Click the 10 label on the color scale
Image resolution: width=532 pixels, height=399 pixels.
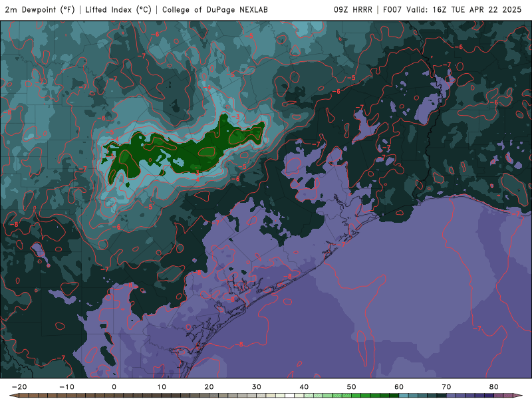[162, 387]
